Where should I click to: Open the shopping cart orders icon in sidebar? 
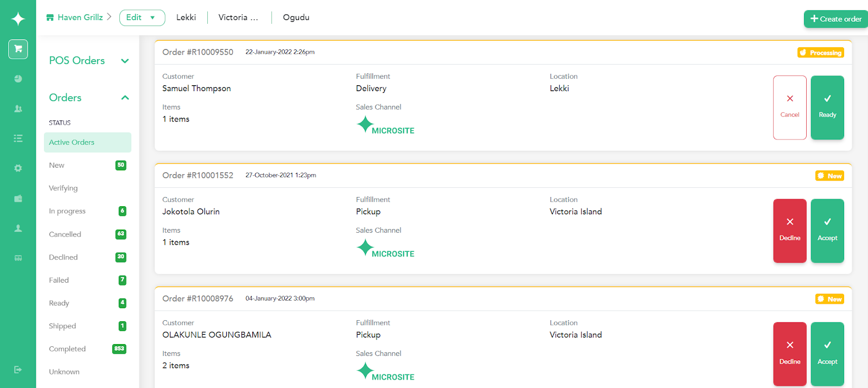tap(18, 49)
